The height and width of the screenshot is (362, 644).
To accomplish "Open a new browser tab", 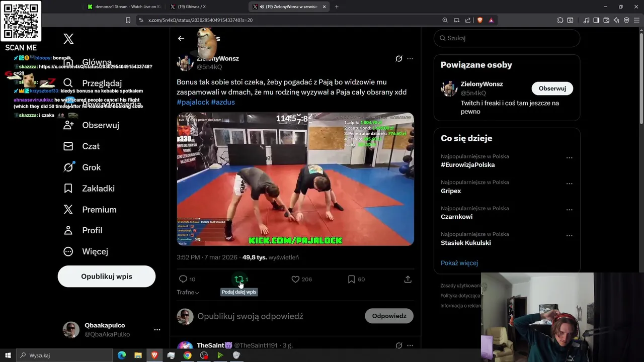I will click(x=337, y=7).
